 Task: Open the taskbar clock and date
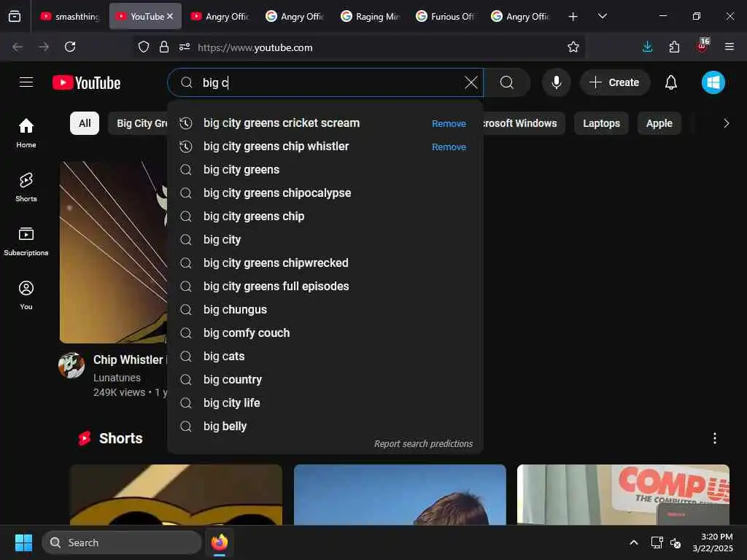712,542
